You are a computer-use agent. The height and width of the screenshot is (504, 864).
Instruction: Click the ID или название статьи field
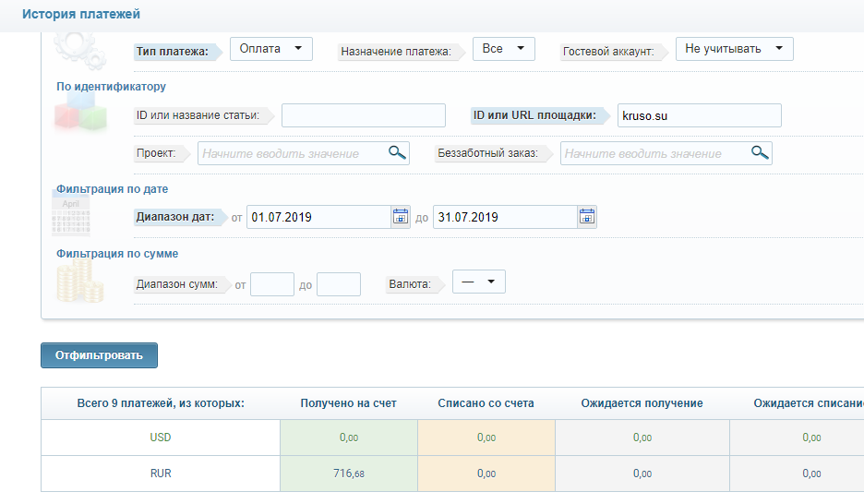coord(363,115)
